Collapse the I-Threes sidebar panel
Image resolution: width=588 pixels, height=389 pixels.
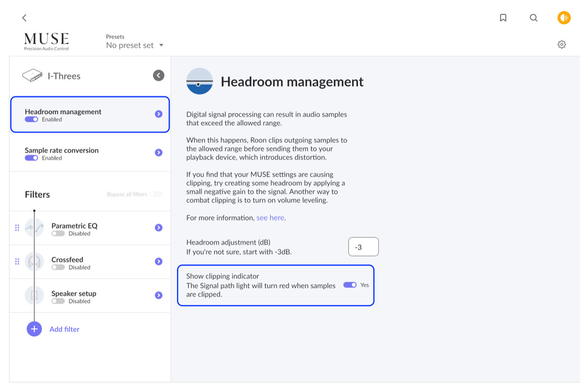coord(159,75)
